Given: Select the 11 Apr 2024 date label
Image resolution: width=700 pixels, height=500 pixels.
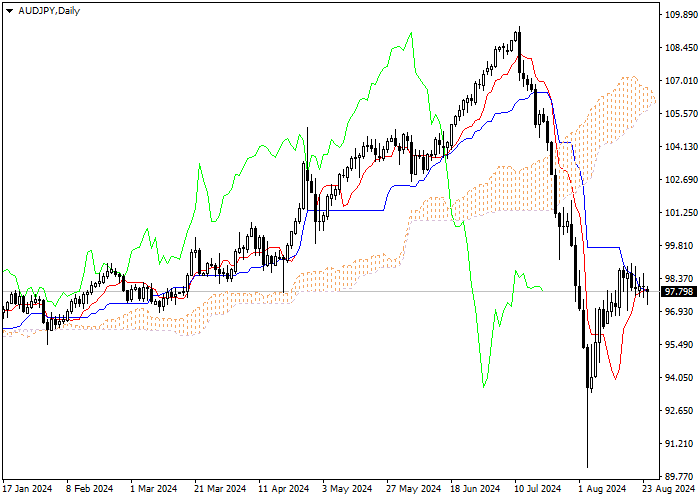Looking at the screenshot, I should 284,489.
